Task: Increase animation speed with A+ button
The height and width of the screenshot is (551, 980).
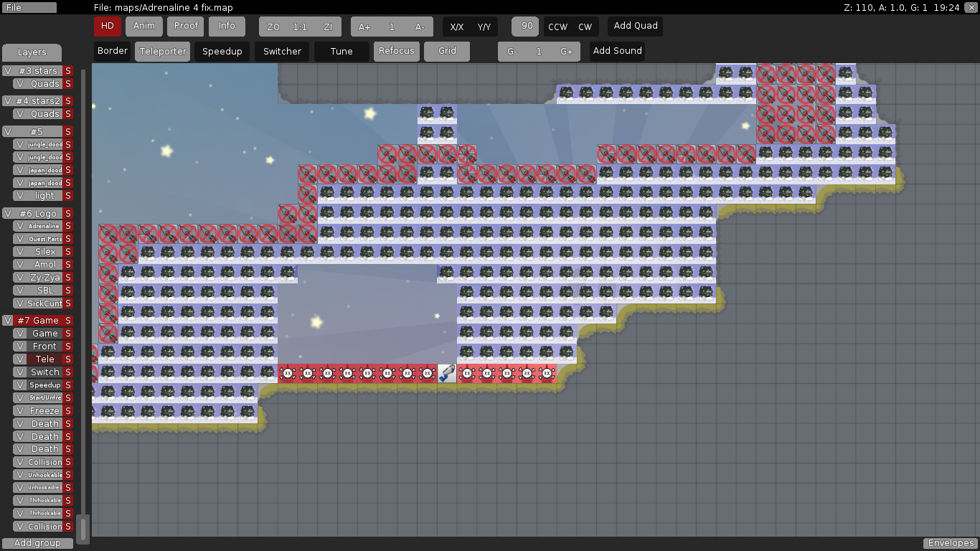Action: pos(364,27)
